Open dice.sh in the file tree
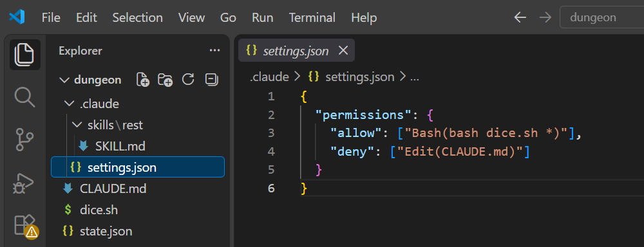Screen dimensions: 644x247 [x=99, y=210]
